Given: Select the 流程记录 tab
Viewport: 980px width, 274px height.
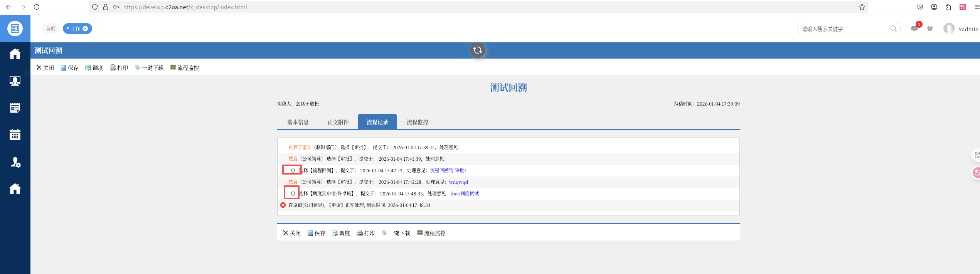Looking at the screenshot, I should point(377,122).
